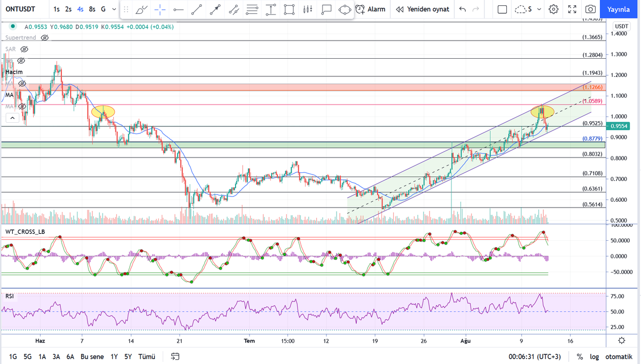Select the brush drawing tool

point(142,9)
